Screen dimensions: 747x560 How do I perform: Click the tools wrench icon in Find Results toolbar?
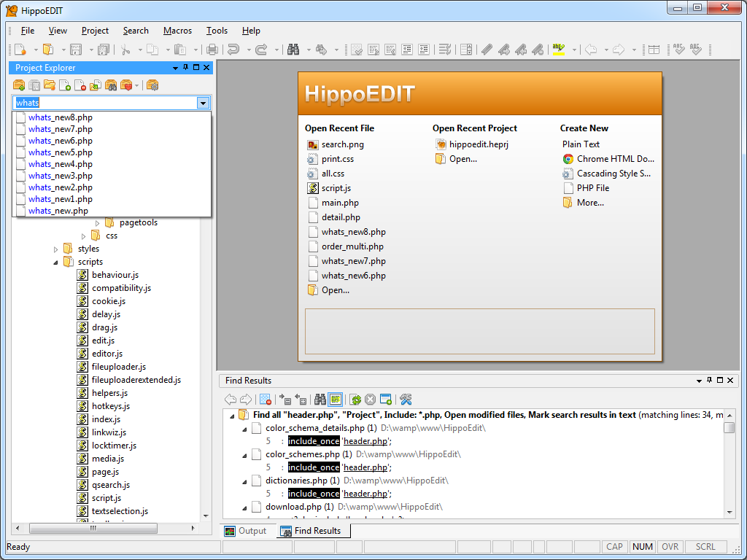click(406, 399)
